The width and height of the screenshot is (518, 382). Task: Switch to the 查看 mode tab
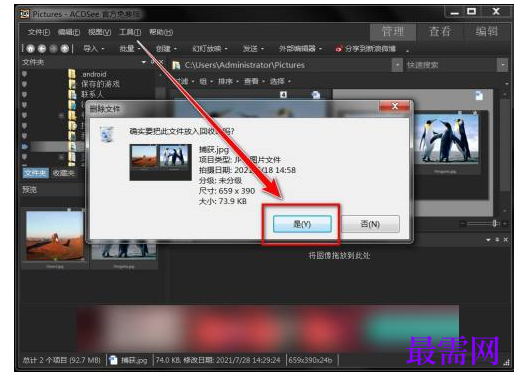pos(440,32)
